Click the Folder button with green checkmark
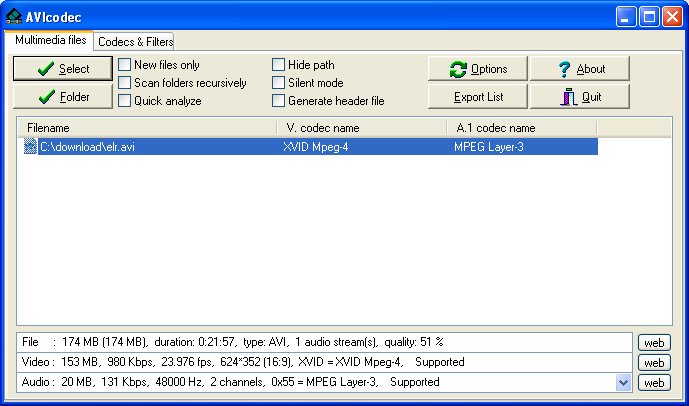The width and height of the screenshot is (689, 406). coord(63,97)
